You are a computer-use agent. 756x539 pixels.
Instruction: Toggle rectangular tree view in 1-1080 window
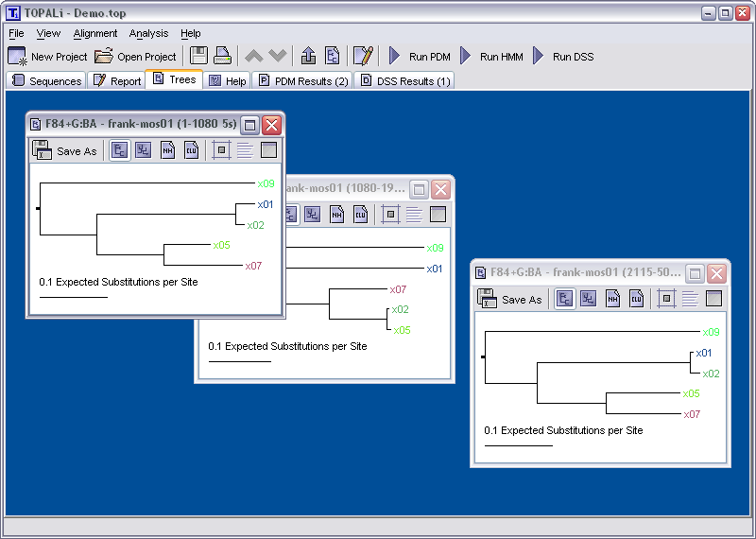(120, 150)
